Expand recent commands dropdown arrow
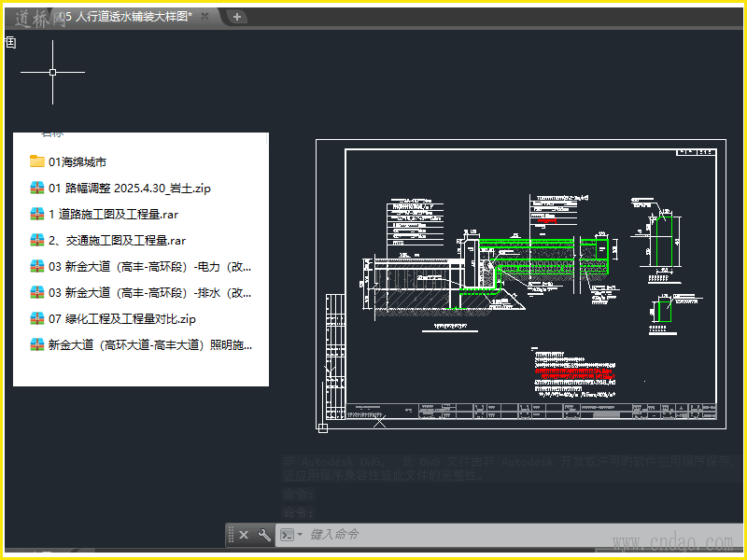The width and height of the screenshot is (747, 560). pyautogui.click(x=300, y=534)
